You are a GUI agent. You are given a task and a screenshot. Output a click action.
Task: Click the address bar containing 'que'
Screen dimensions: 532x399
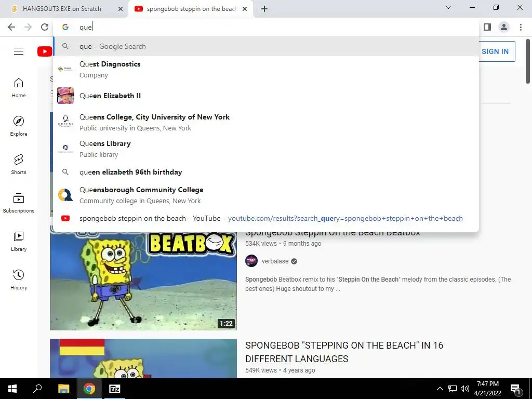[x=266, y=27]
